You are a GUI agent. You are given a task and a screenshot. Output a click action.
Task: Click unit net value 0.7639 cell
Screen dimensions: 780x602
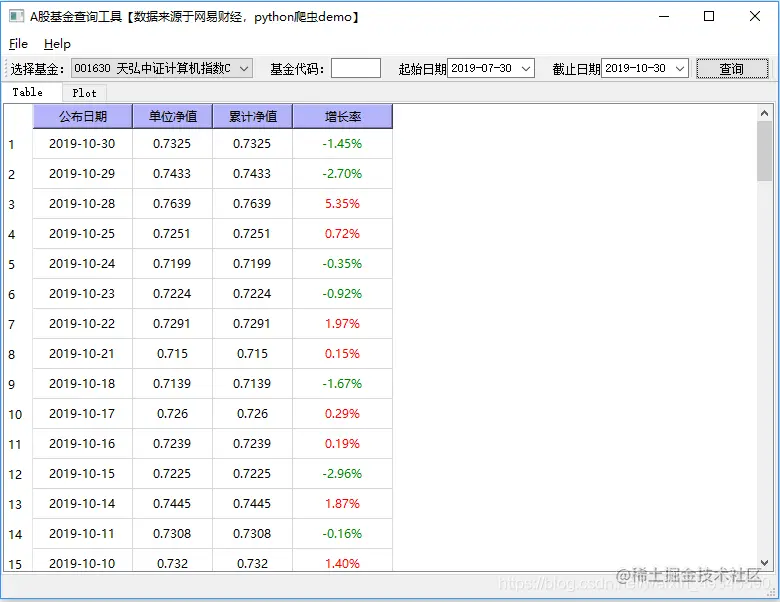pos(173,203)
